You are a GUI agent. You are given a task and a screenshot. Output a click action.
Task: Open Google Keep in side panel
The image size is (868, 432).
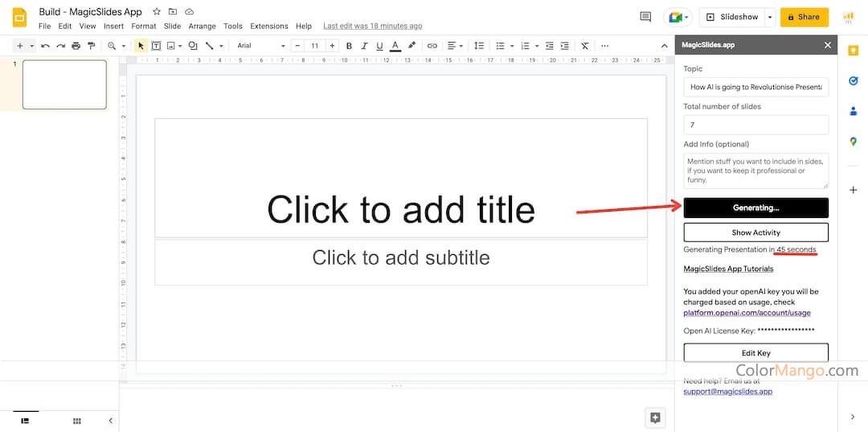click(x=853, y=51)
